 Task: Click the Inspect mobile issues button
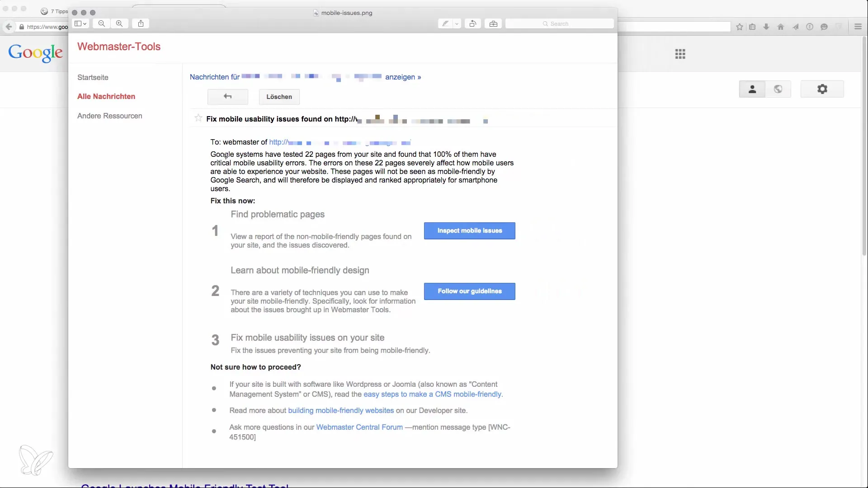pyautogui.click(x=470, y=231)
